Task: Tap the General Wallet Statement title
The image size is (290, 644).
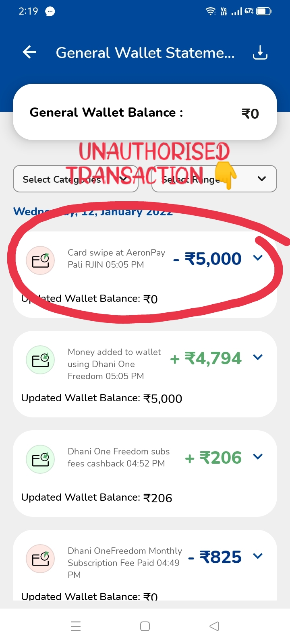Action: pos(145,53)
